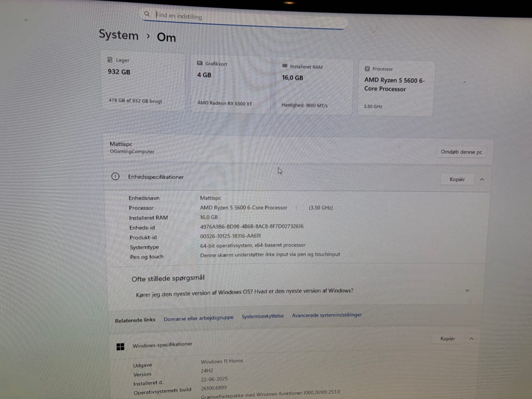Select the Version value '24H2'

(207, 371)
